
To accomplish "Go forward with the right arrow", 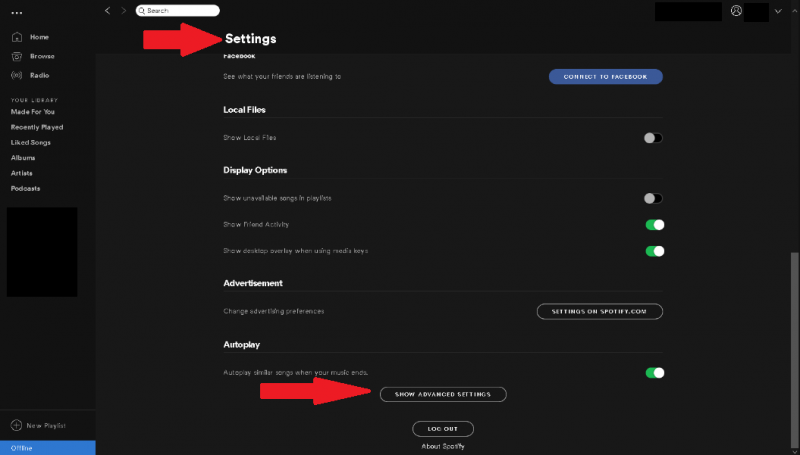I will (123, 11).
